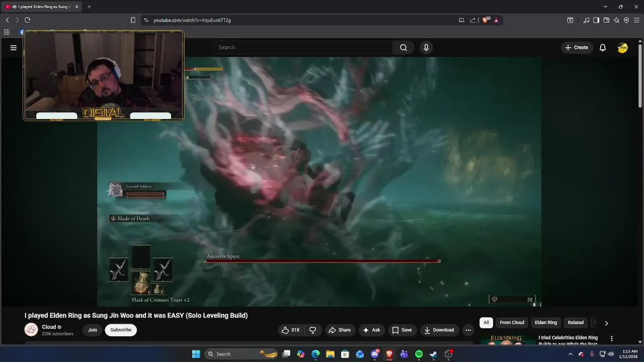
Task: Open the recommended Elden Ring video thumbnail
Action: point(507,340)
